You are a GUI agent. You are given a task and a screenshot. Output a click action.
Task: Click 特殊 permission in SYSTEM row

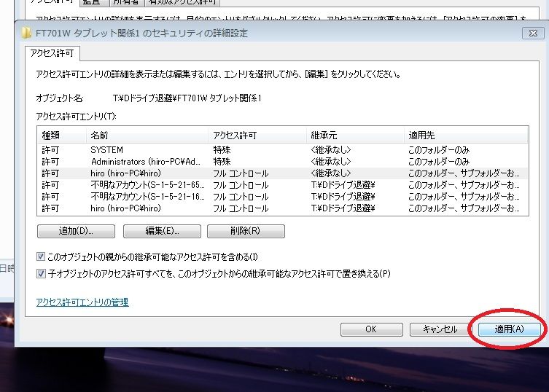click(x=222, y=150)
